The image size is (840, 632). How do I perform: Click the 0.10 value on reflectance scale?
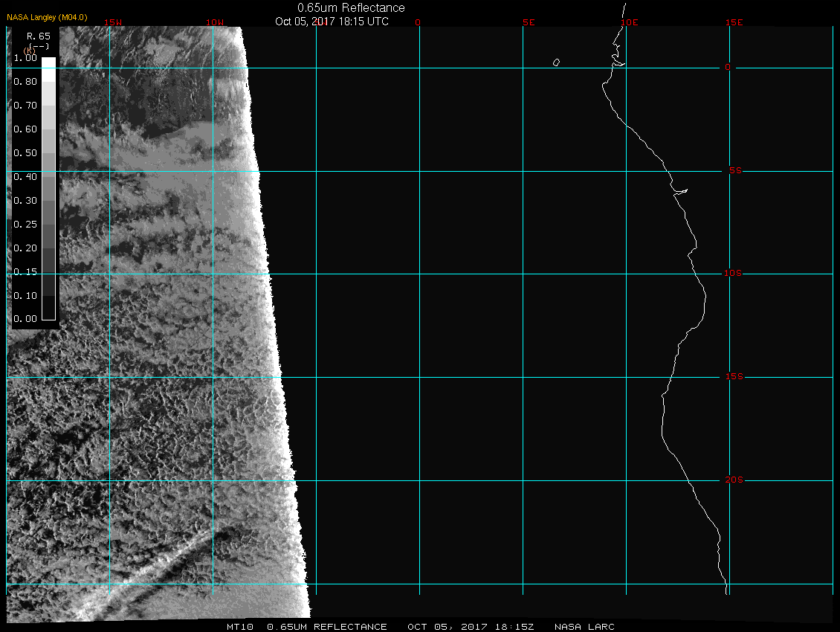click(25, 296)
